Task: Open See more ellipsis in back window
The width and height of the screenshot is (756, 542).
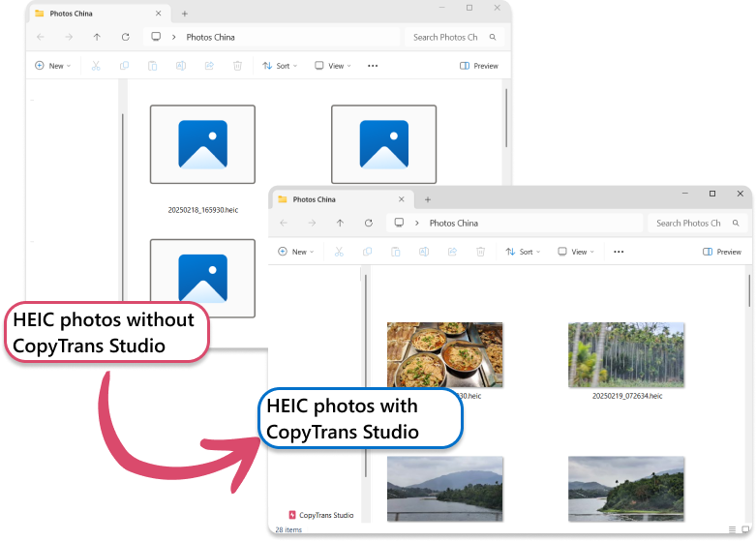Action: pos(373,66)
